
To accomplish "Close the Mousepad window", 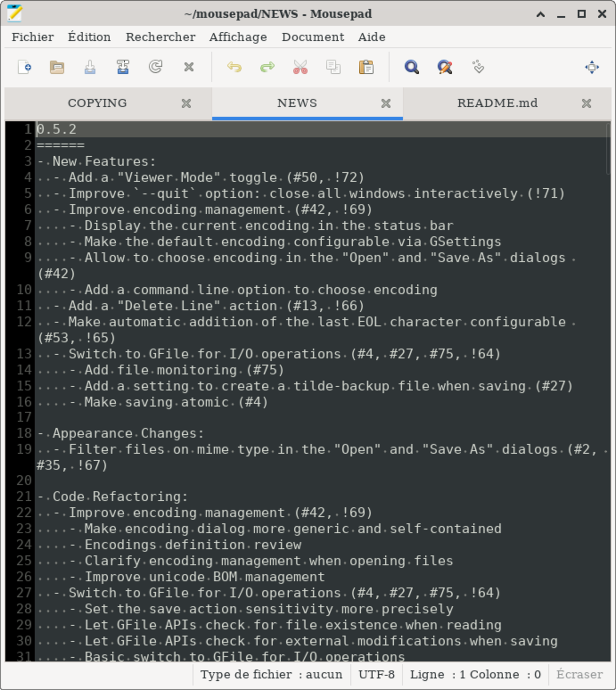I will click(x=602, y=14).
